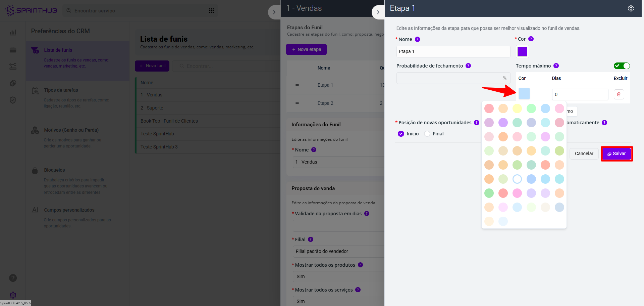Toggle the Tempo máximo switch off

tap(622, 66)
